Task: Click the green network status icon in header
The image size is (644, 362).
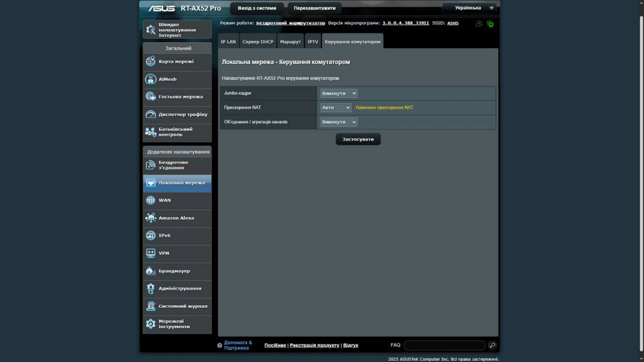Action: (x=490, y=24)
